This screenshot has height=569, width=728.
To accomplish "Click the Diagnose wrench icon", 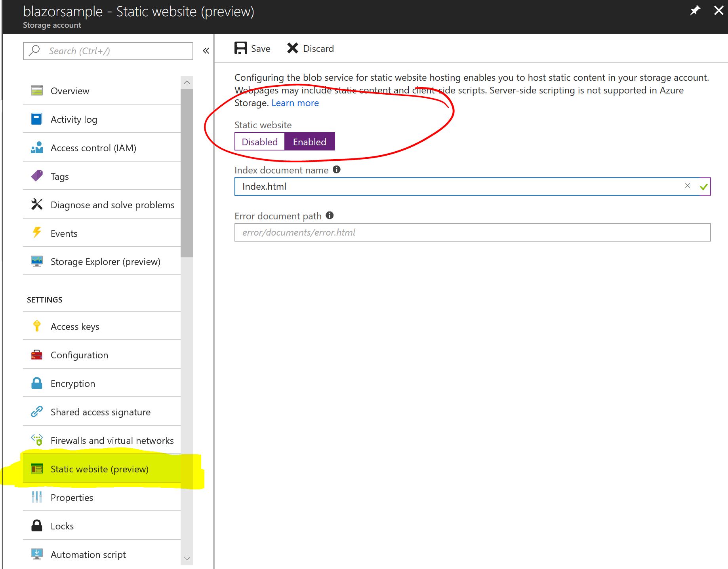I will (x=37, y=204).
